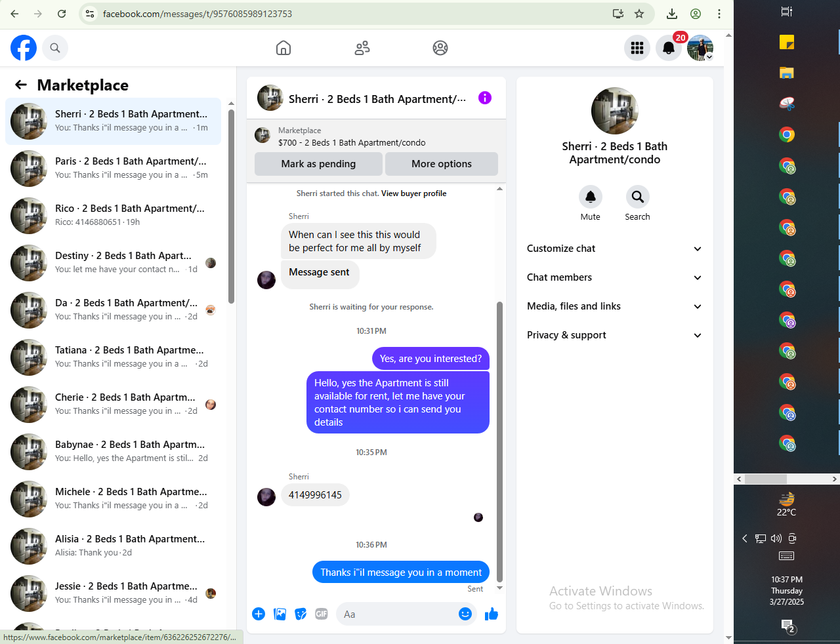Screen dimensions: 840x644
Task: Open Rico apartment conversation
Action: tap(113, 215)
